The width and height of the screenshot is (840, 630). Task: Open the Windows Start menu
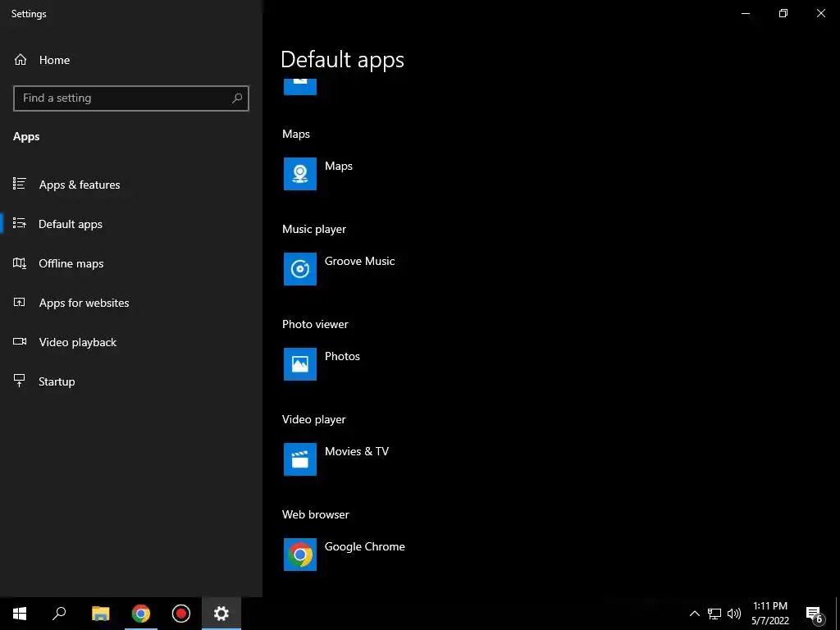click(20, 614)
